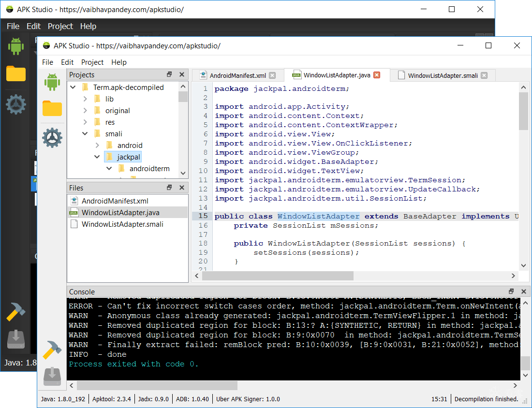The image size is (532, 408).
Task: Close the Files panel
Action: pyautogui.click(x=182, y=188)
